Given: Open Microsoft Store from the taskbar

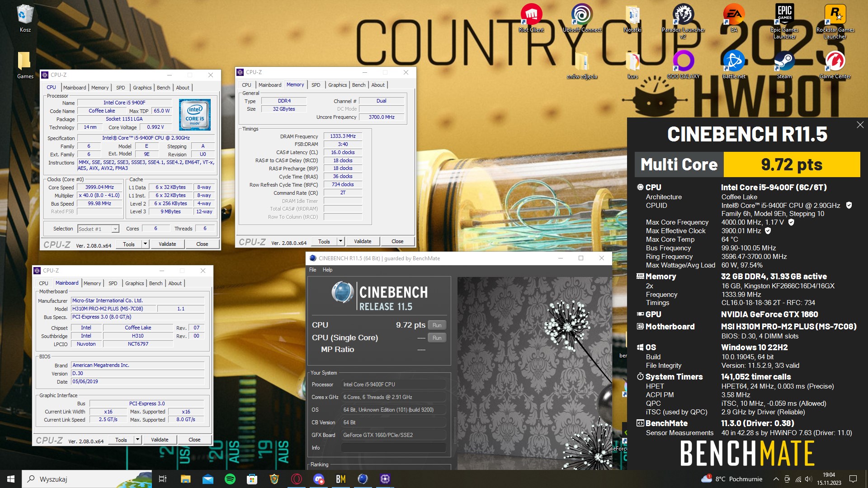Looking at the screenshot, I should (252, 479).
